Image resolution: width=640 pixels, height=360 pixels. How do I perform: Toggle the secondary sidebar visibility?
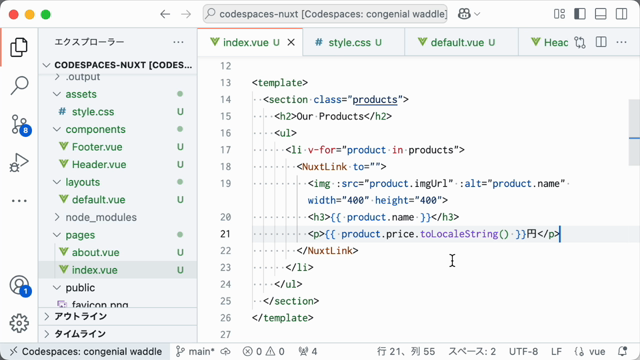click(621, 14)
